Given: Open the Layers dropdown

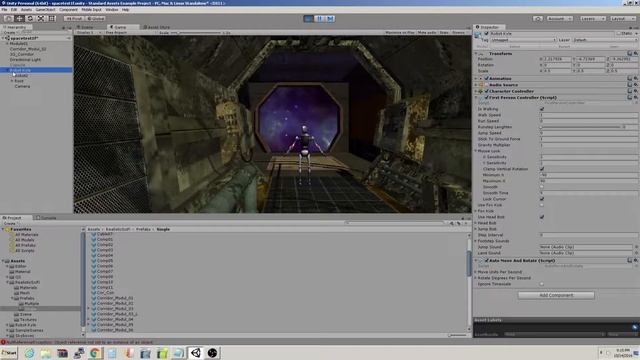Looking at the screenshot, I should [592, 18].
